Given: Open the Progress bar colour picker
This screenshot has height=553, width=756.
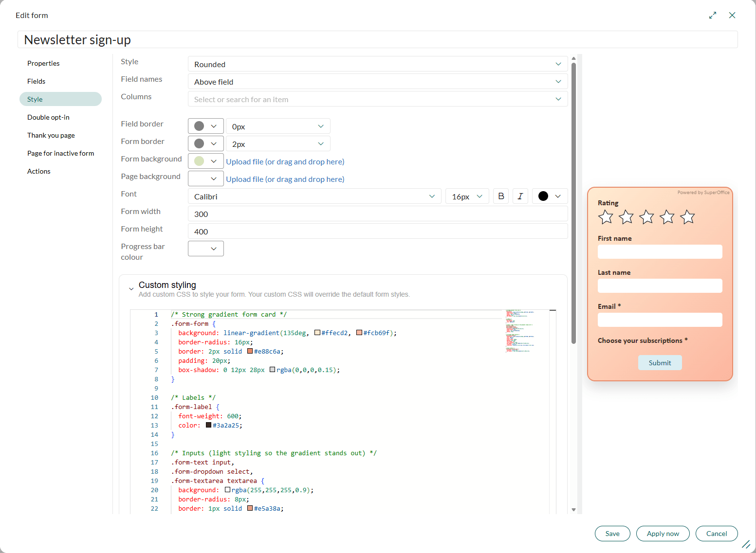Looking at the screenshot, I should click(205, 248).
